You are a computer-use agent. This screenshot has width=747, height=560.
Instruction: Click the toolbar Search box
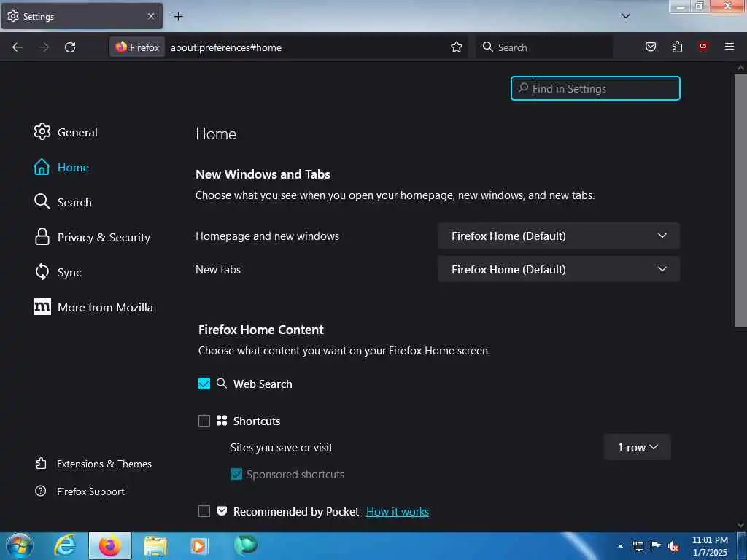[544, 47]
